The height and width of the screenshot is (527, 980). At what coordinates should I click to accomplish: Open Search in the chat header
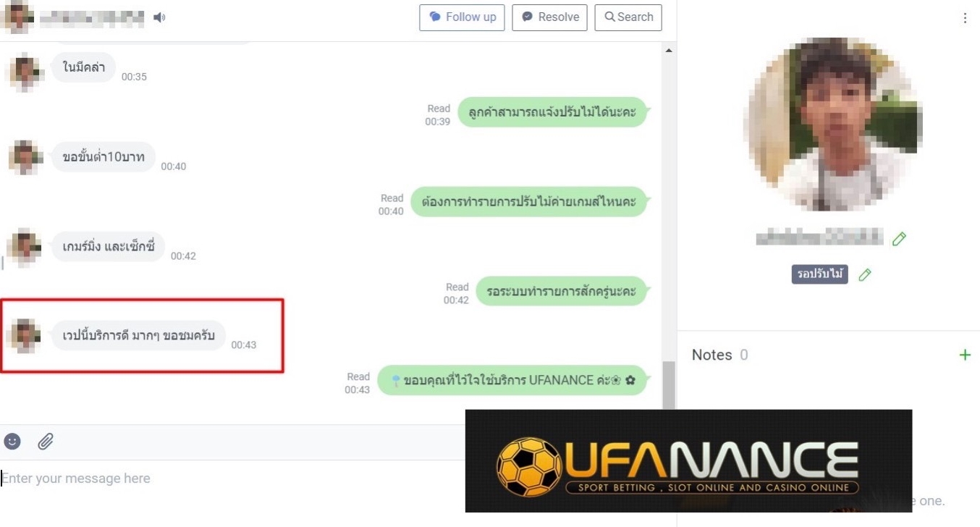pyautogui.click(x=628, y=17)
